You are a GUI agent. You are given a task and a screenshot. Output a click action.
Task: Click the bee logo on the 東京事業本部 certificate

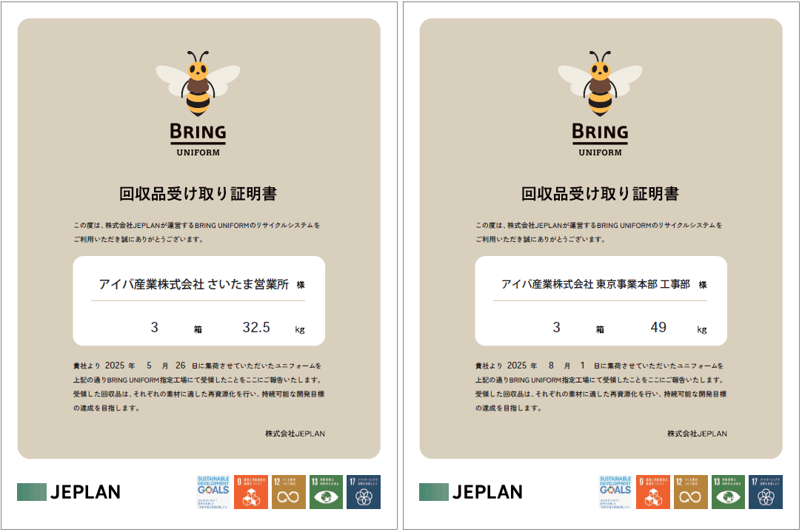click(600, 84)
